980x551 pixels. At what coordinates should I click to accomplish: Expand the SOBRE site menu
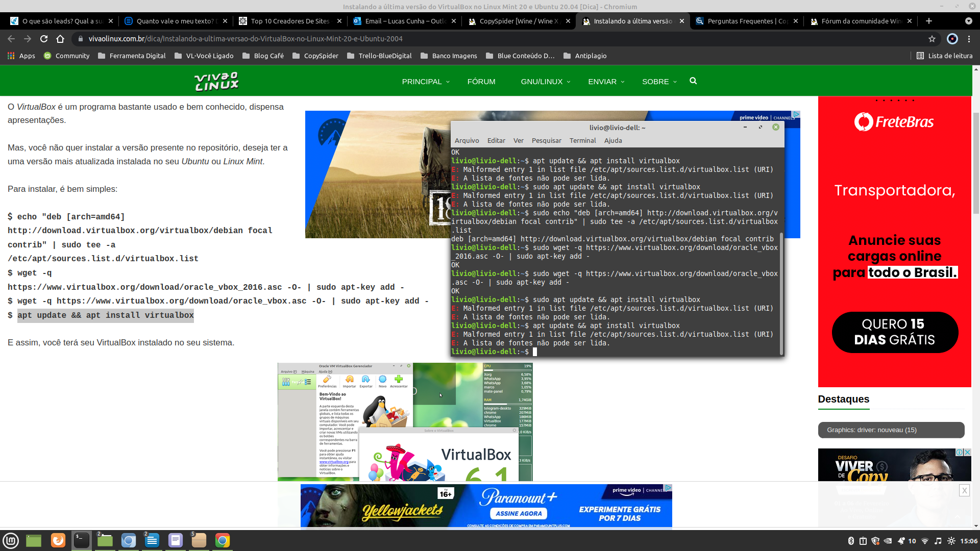[659, 82]
